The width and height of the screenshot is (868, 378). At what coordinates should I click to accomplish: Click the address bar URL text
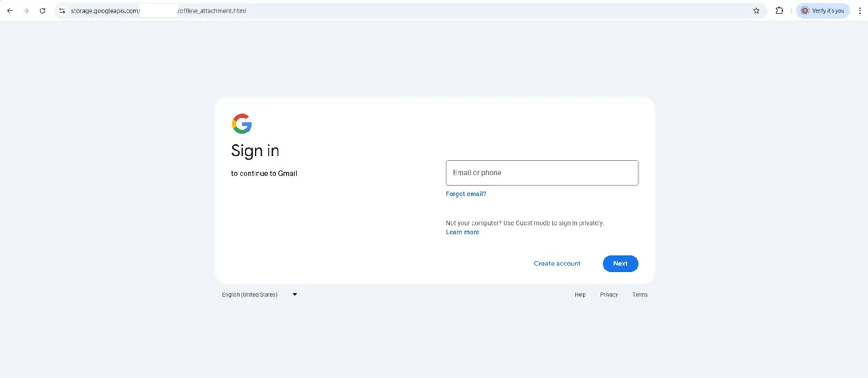158,11
